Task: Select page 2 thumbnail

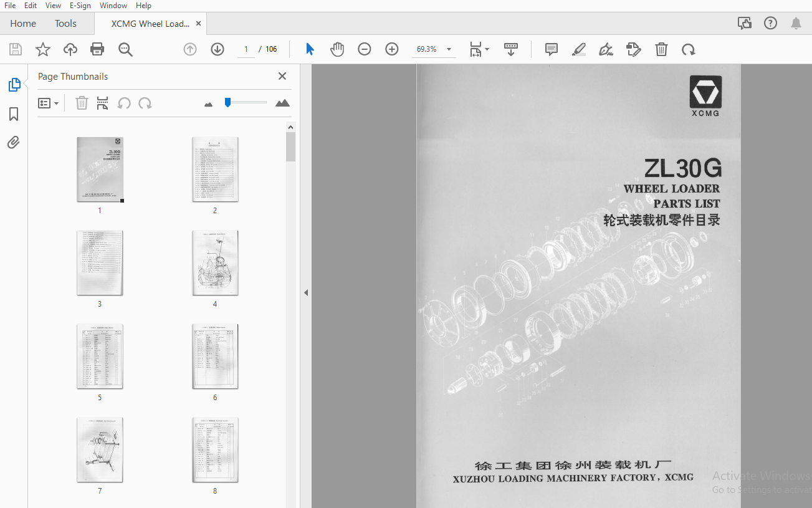Action: (x=215, y=170)
